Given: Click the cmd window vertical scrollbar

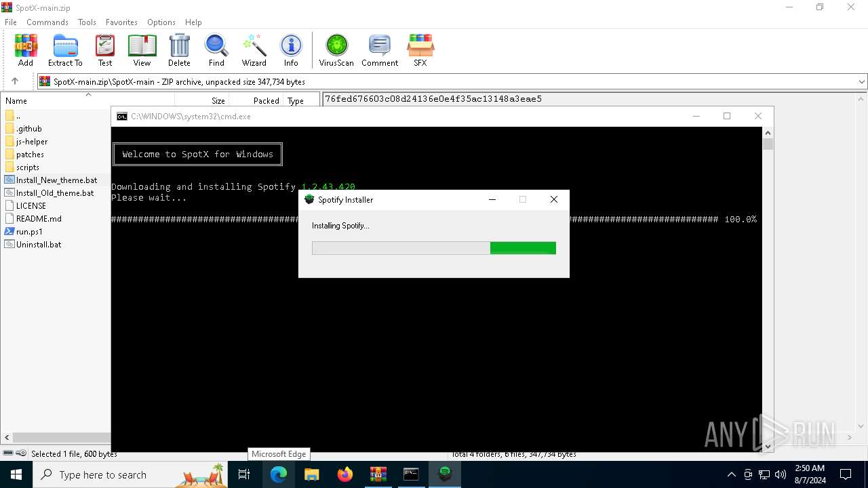Looking at the screenshot, I should tap(768, 289).
